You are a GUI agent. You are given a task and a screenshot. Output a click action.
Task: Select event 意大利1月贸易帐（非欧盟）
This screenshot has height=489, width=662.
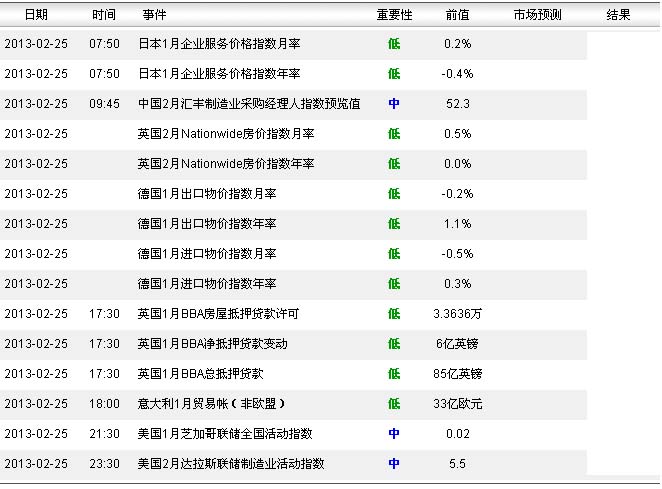tap(212, 404)
